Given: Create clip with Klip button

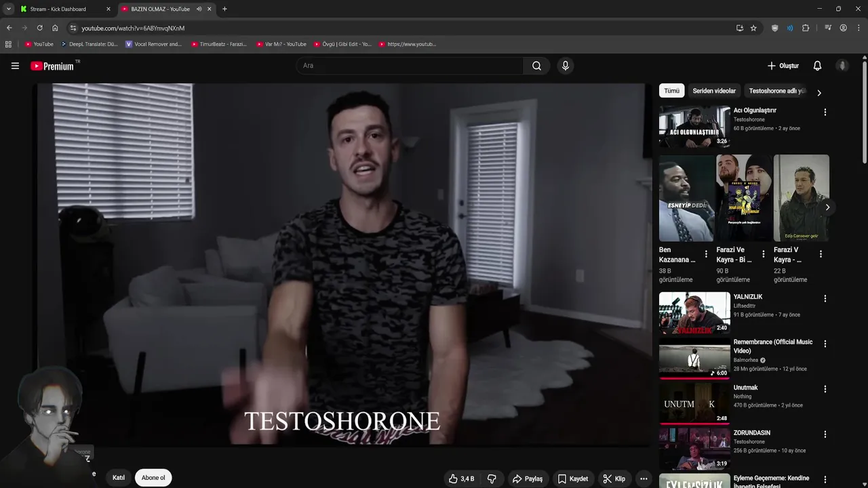Looking at the screenshot, I should point(614,479).
